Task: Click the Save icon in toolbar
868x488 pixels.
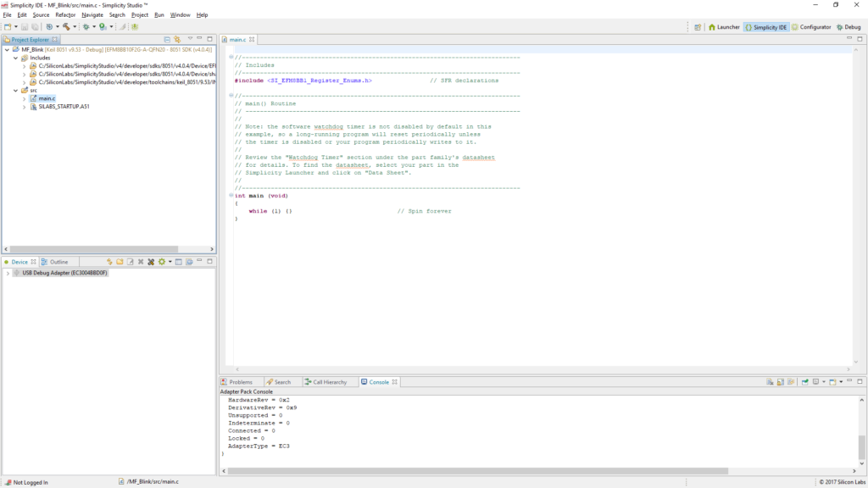Action: 25,27
